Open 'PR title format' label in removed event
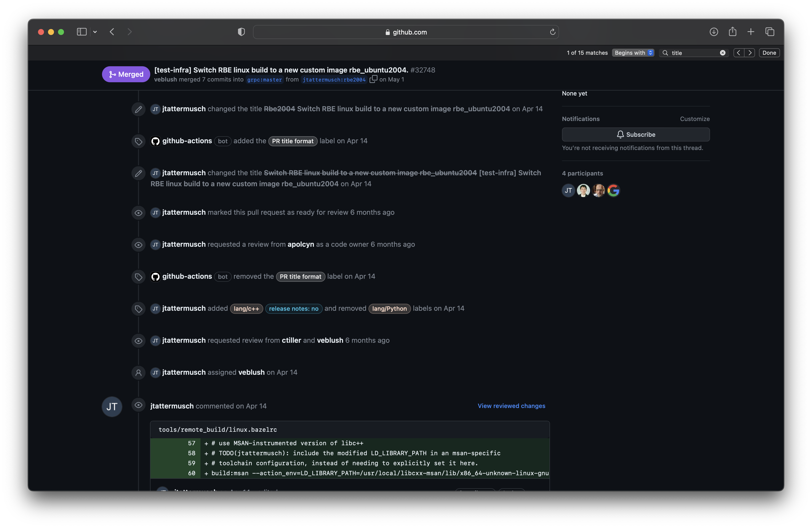The image size is (812, 528). coord(300,276)
